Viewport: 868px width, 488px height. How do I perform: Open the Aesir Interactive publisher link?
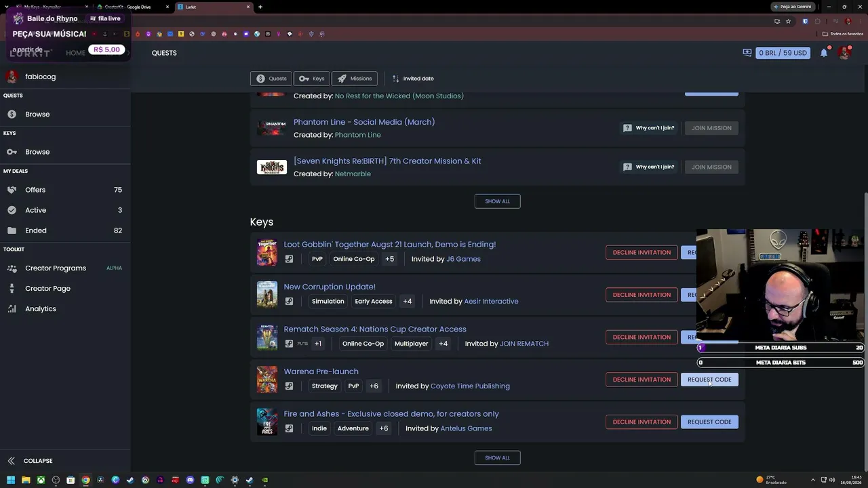491,302
